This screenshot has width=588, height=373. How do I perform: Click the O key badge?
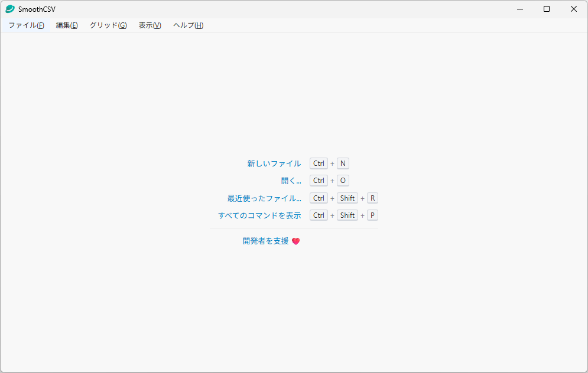(x=343, y=181)
